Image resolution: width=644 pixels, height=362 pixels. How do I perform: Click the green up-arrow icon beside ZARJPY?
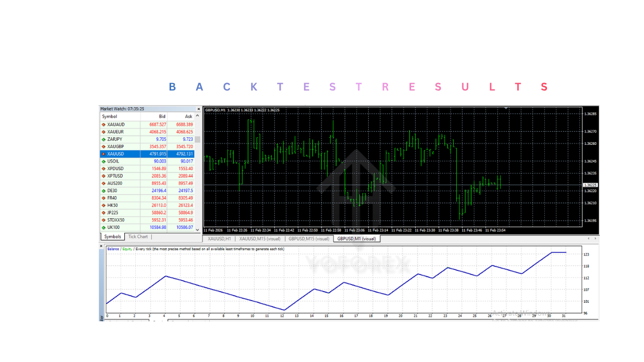tap(104, 139)
